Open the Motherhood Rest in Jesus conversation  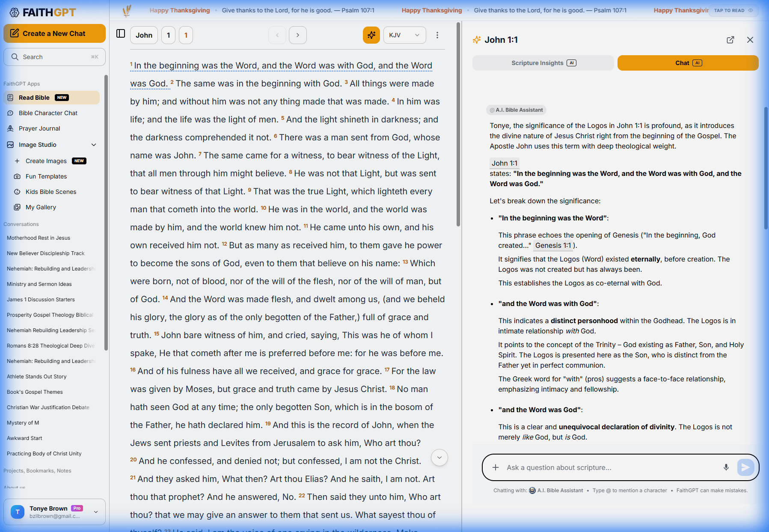click(x=39, y=238)
